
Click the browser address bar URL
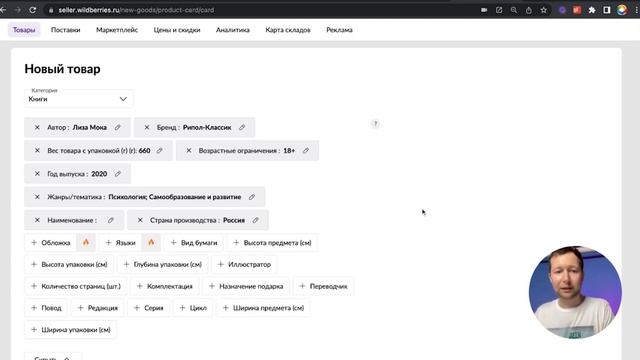pos(136,10)
